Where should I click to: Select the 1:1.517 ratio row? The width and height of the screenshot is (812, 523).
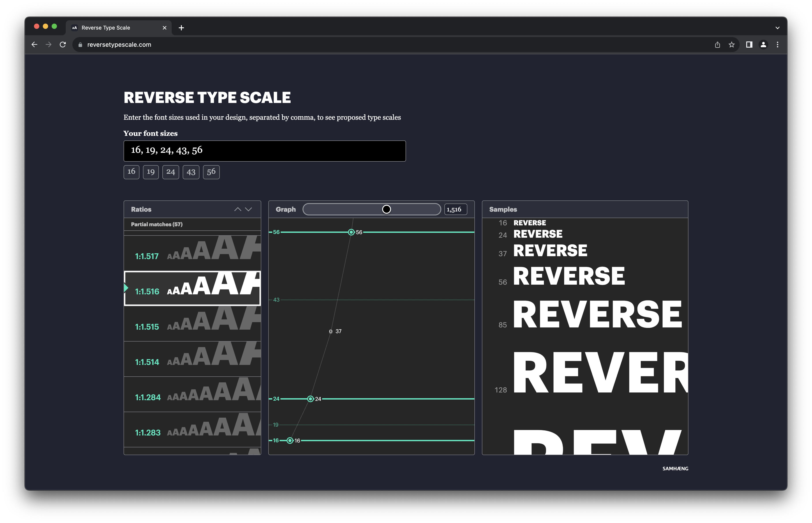tap(192, 253)
